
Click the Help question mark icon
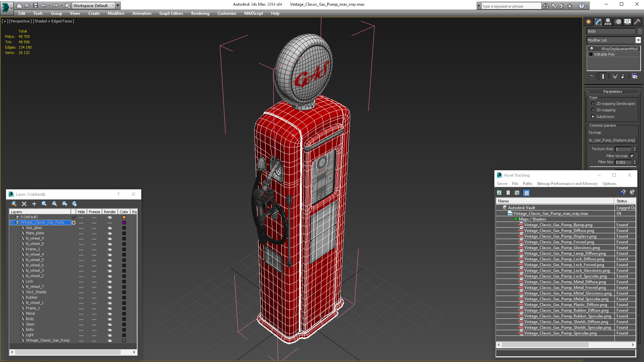click(x=582, y=6)
